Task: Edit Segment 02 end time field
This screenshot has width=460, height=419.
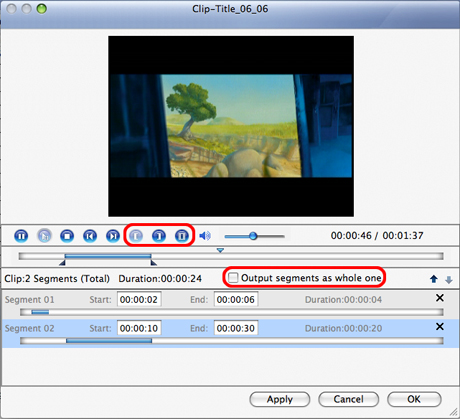Action: (236, 328)
